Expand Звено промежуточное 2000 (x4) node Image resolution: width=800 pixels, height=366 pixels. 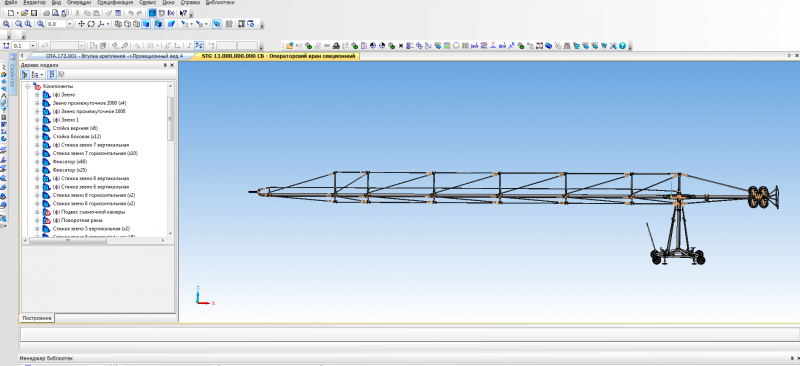click(37, 103)
